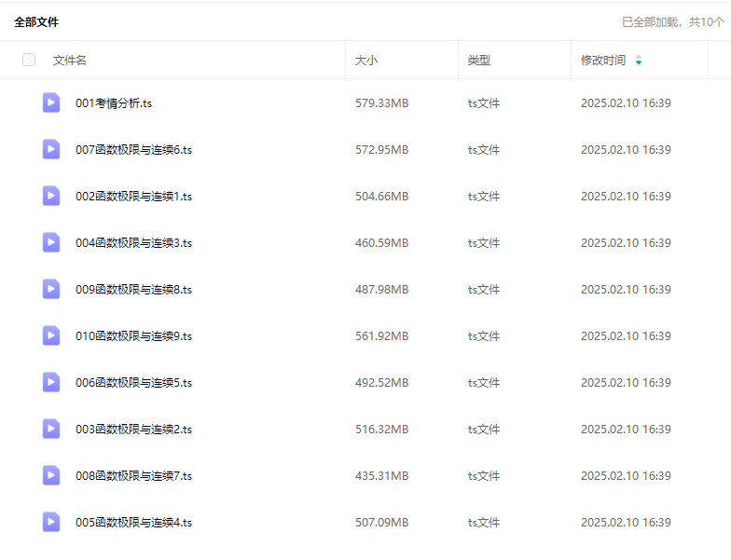The height and width of the screenshot is (560, 731).
Task: Open file name 001考情分析.ts
Action: (x=114, y=103)
